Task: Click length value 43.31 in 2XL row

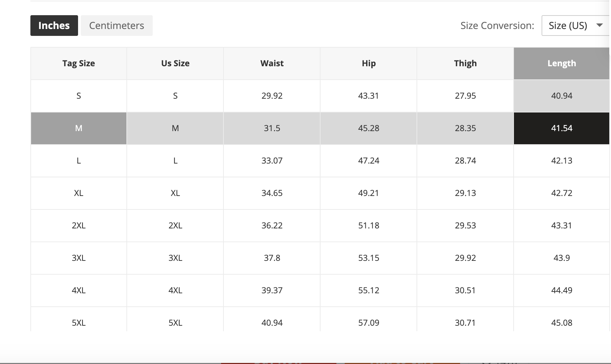Action: (562, 226)
